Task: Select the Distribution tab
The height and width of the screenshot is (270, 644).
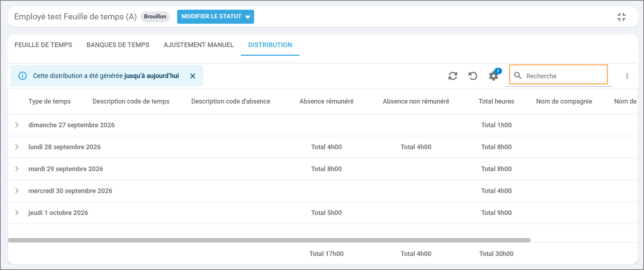Action: coord(270,45)
